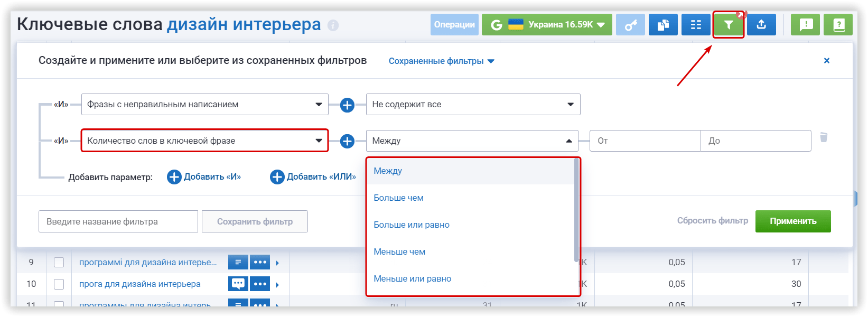Viewport: 868px width, 317px height.
Task: Click the dropdown list scrollbar
Action: point(576,211)
